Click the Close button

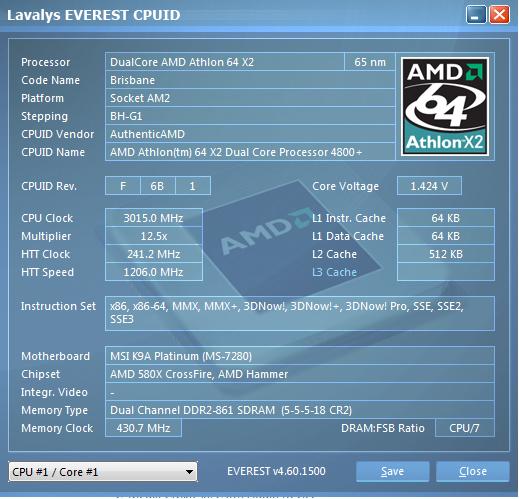point(473,471)
